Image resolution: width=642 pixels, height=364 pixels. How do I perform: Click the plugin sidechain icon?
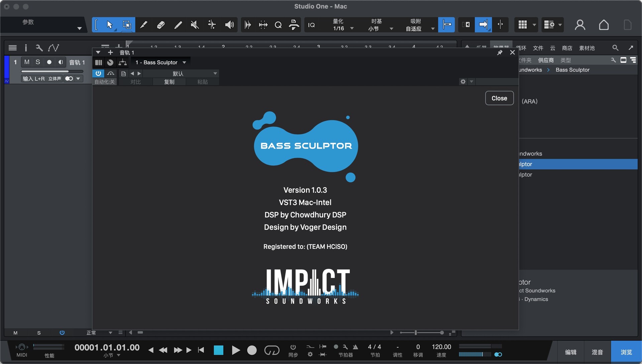[x=111, y=73]
